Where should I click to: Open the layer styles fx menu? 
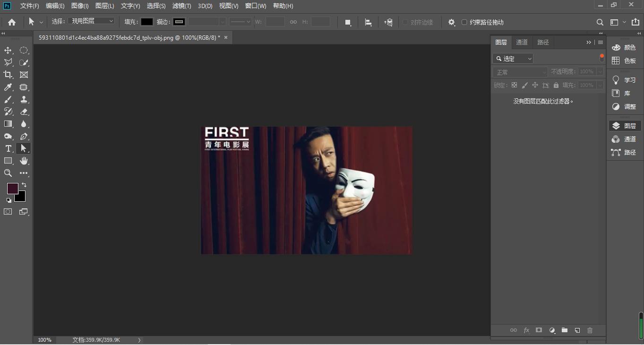[526, 330]
